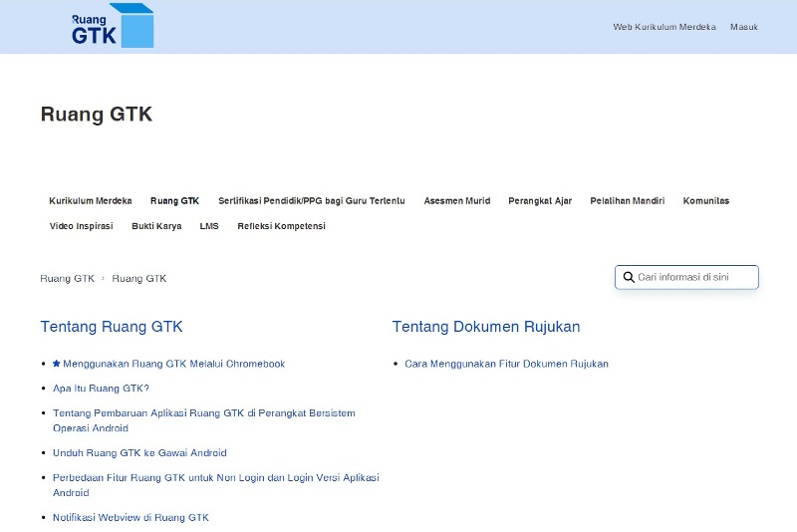Open the Pelatihan Mandiri tab
This screenshot has height=532, width=797.
tap(628, 200)
